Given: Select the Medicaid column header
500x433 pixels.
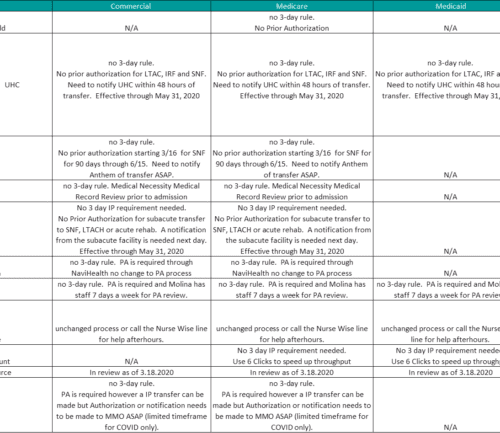Looking at the screenshot, I should click(437, 6).
